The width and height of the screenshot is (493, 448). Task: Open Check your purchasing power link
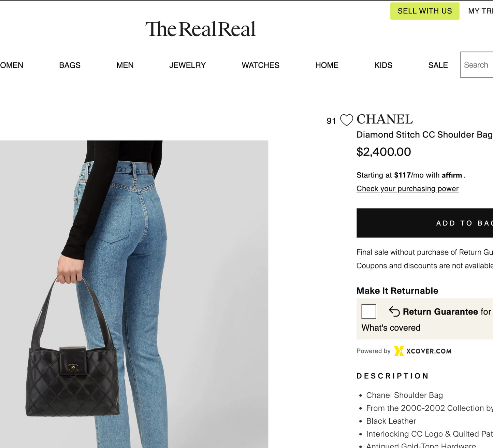pyautogui.click(x=407, y=189)
